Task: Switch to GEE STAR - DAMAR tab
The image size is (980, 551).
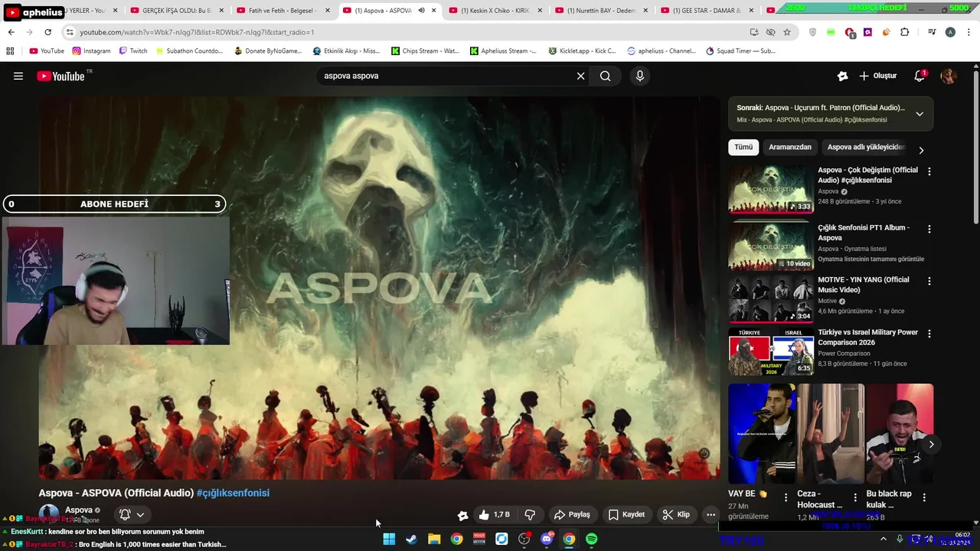Action: [706, 11]
